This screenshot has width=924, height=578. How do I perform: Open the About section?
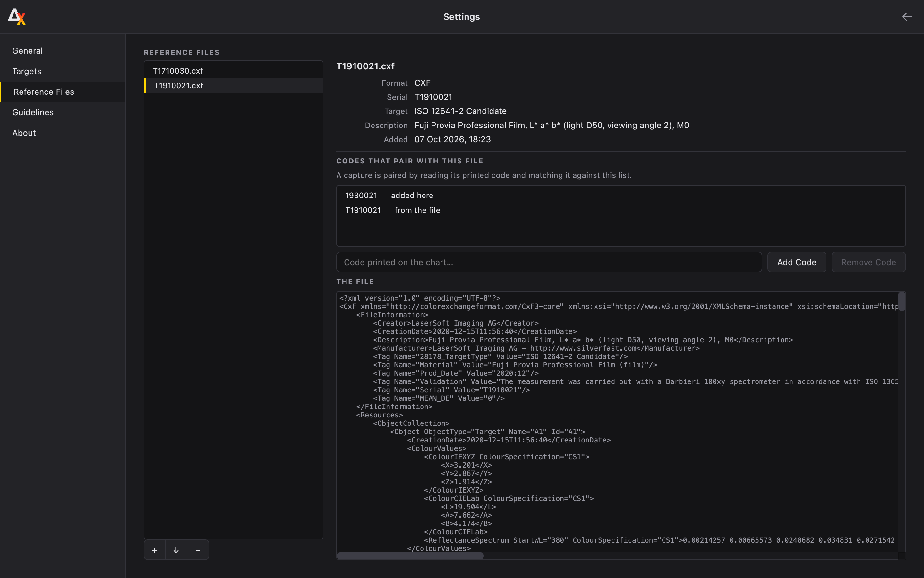pos(63,133)
